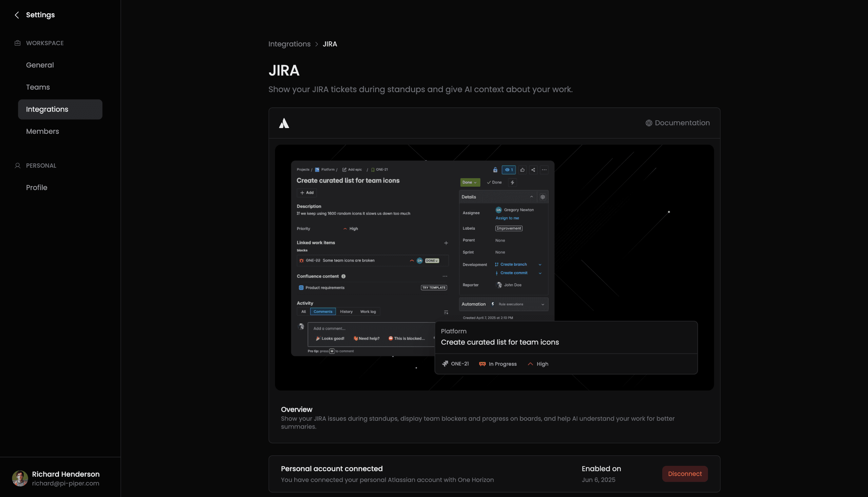Viewport: 868px width, 497px height.
Task: Open the Members settings page
Action: coord(42,131)
